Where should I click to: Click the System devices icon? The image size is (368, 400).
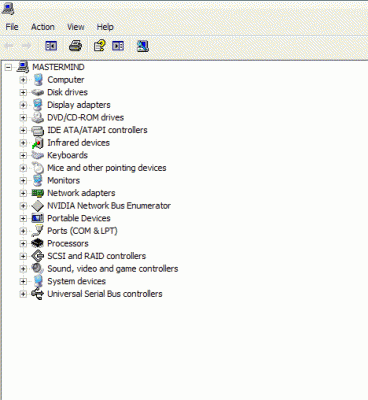[38, 281]
